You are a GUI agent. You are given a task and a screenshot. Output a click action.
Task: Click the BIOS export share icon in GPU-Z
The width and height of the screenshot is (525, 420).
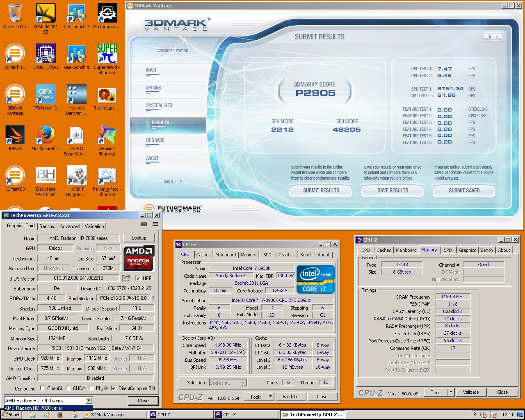[126, 278]
